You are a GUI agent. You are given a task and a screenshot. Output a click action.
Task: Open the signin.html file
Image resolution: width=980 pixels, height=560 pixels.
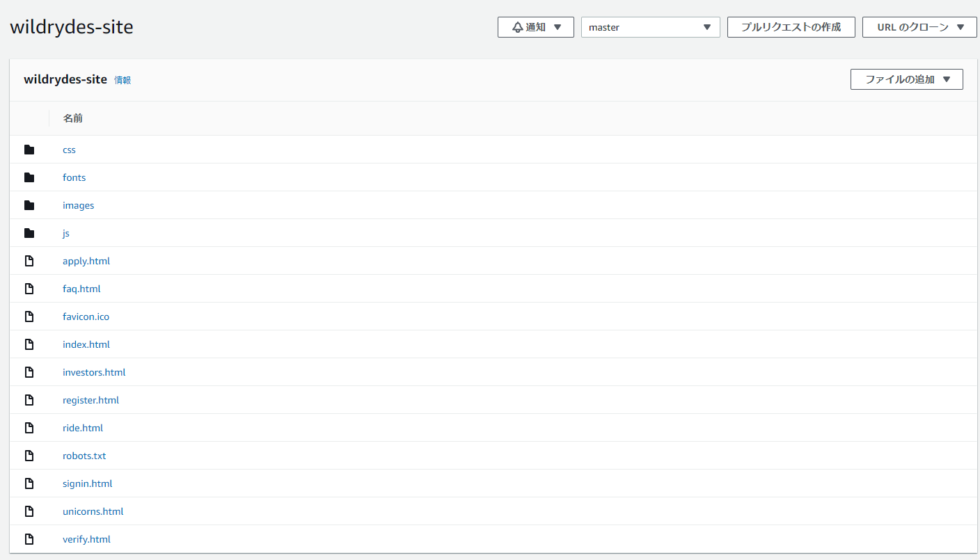tap(87, 483)
